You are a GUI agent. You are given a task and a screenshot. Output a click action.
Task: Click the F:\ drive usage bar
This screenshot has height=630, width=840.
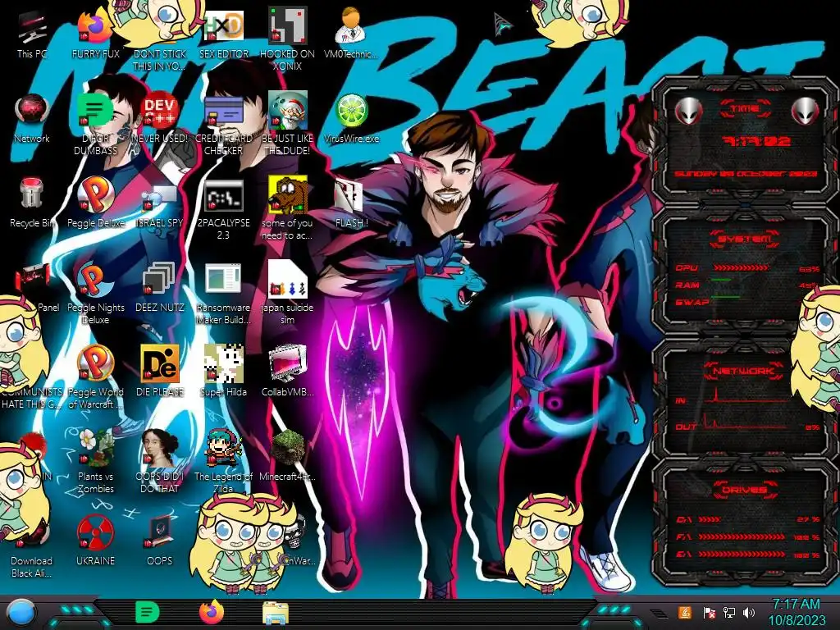click(x=742, y=536)
